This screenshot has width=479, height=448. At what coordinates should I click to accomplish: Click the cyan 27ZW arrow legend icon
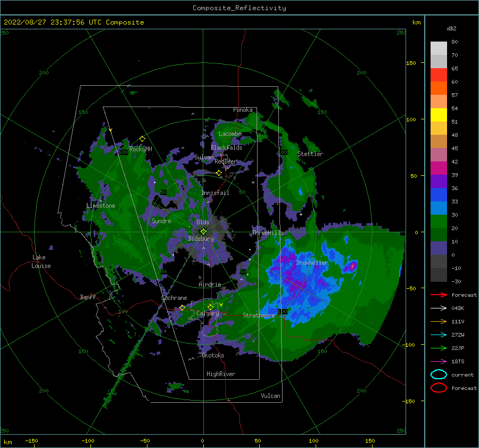pyautogui.click(x=439, y=335)
